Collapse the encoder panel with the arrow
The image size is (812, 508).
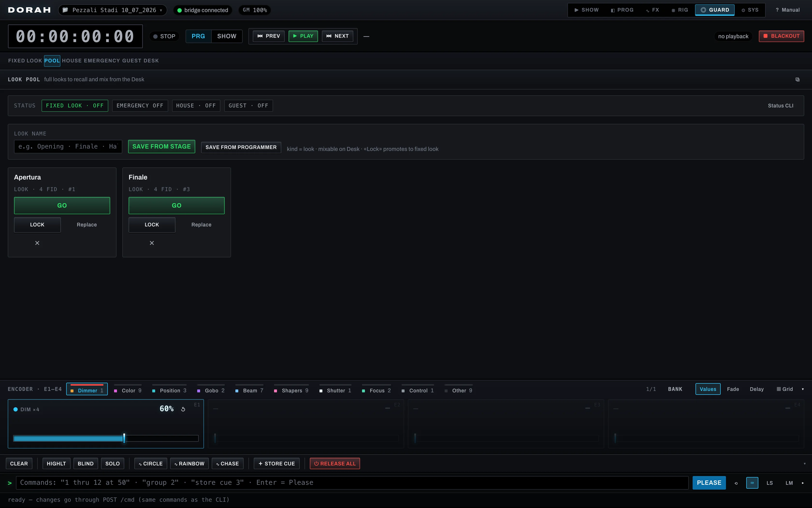tap(803, 389)
